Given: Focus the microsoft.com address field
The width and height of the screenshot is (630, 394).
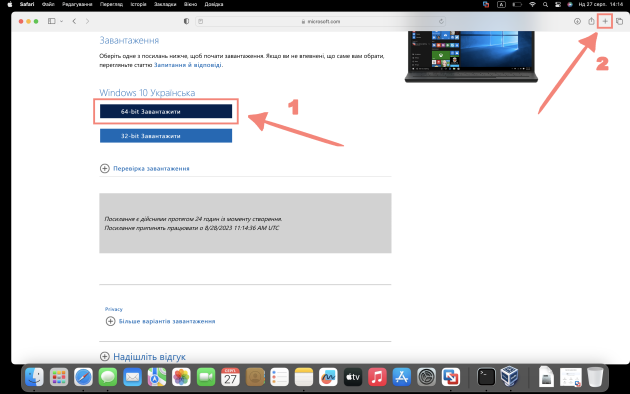Looking at the screenshot, I should coord(320,21).
